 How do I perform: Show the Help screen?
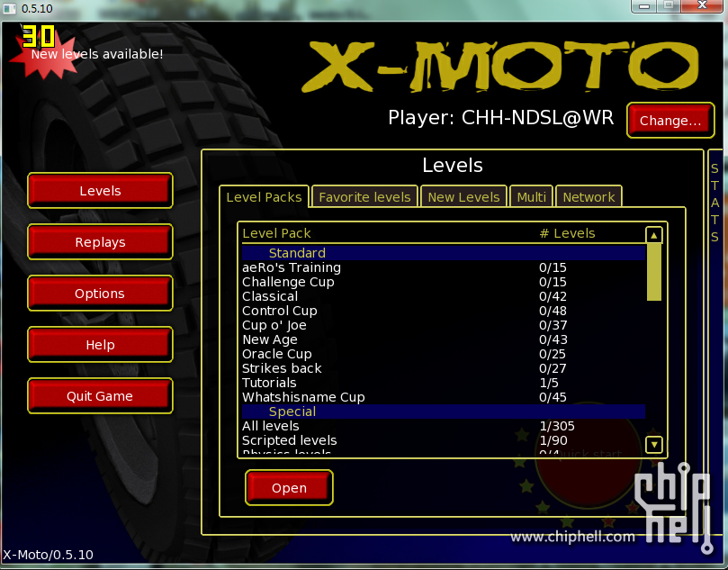point(100,345)
